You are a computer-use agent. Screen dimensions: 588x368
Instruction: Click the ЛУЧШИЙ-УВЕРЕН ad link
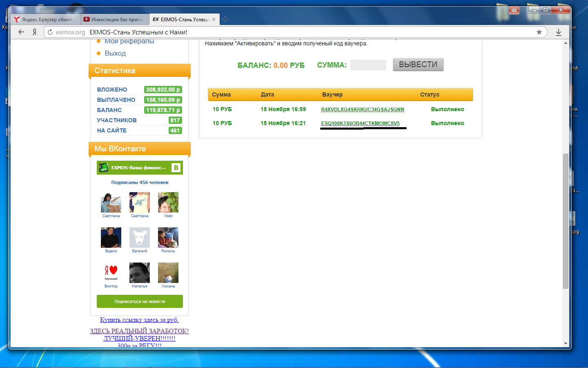pos(139,339)
